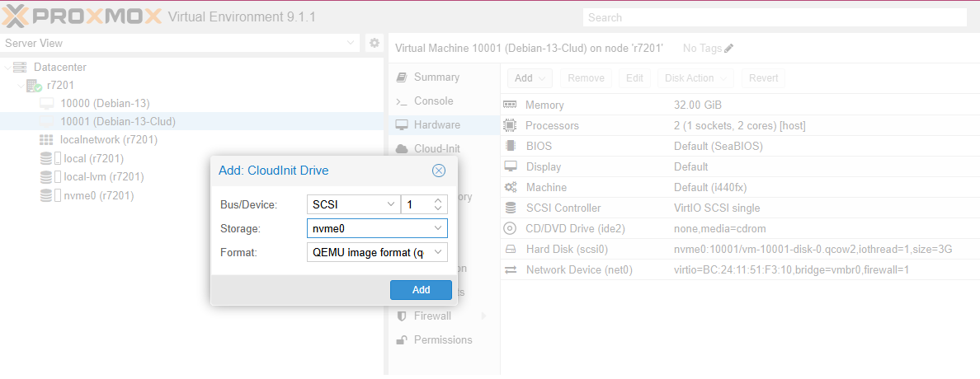Collapse the Datacenter tree node
Screen dimensions: 980x379
coord(7,68)
